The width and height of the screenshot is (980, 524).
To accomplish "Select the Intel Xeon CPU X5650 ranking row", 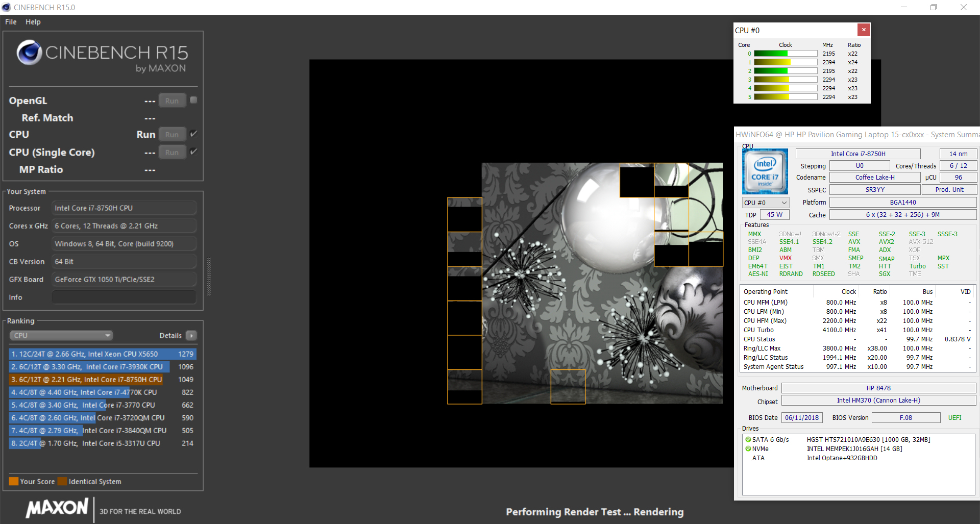I will tap(103, 354).
